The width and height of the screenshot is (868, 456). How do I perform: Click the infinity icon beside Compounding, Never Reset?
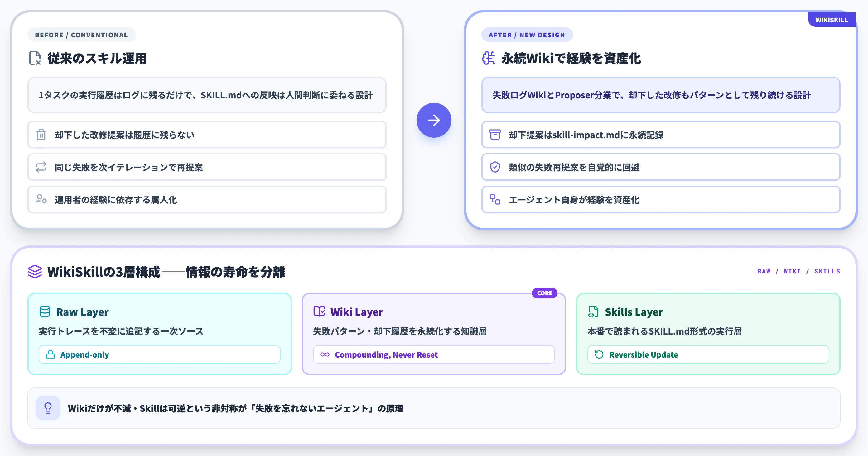(x=325, y=354)
